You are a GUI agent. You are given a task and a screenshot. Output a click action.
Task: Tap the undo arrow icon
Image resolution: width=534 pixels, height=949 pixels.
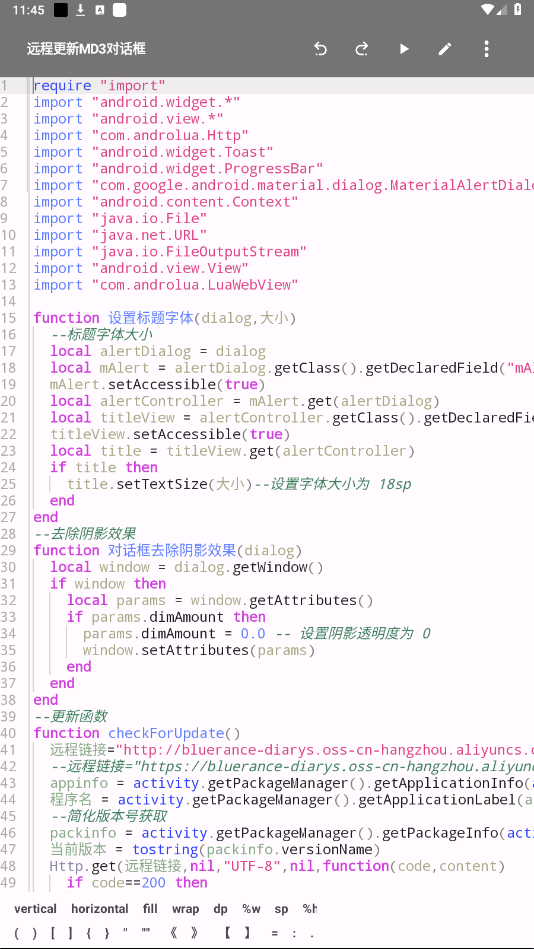(320, 49)
